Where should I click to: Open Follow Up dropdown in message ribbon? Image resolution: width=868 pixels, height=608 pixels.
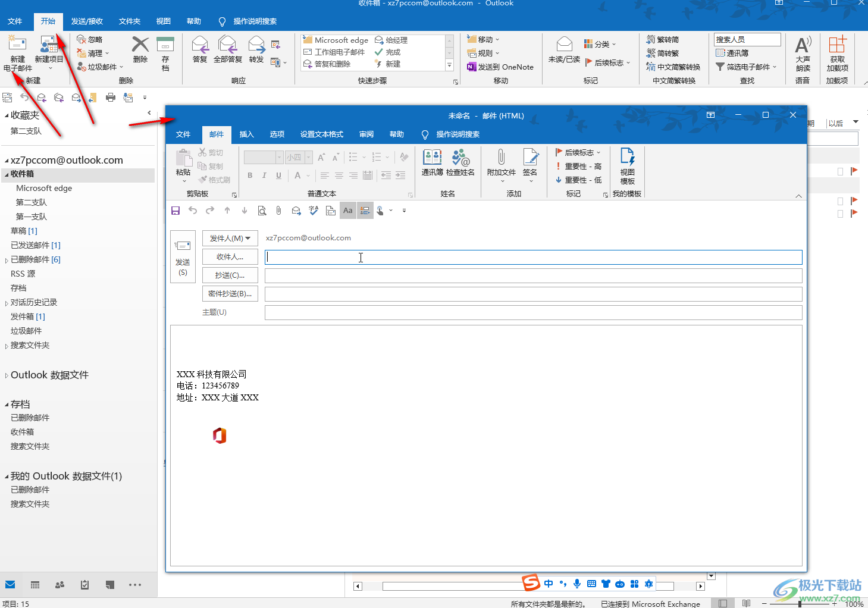pyautogui.click(x=578, y=153)
